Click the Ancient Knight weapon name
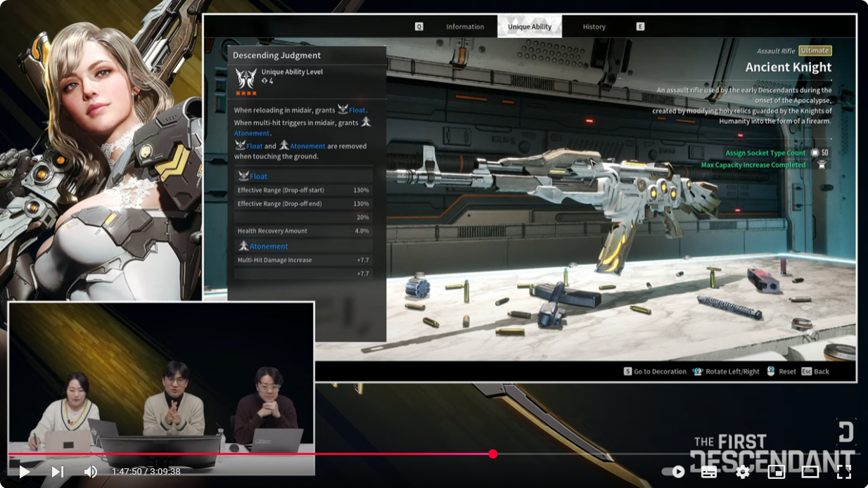The width and height of the screenshot is (868, 488). tap(789, 68)
